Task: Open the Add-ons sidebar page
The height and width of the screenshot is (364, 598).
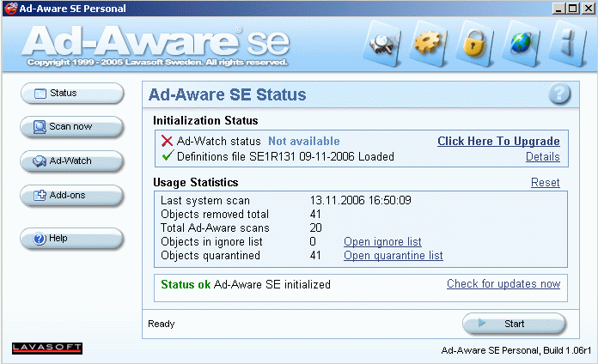Action: pos(71,195)
